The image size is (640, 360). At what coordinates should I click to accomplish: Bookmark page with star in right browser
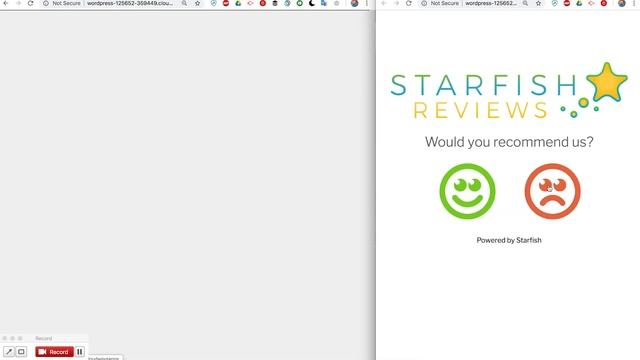click(x=538, y=3)
